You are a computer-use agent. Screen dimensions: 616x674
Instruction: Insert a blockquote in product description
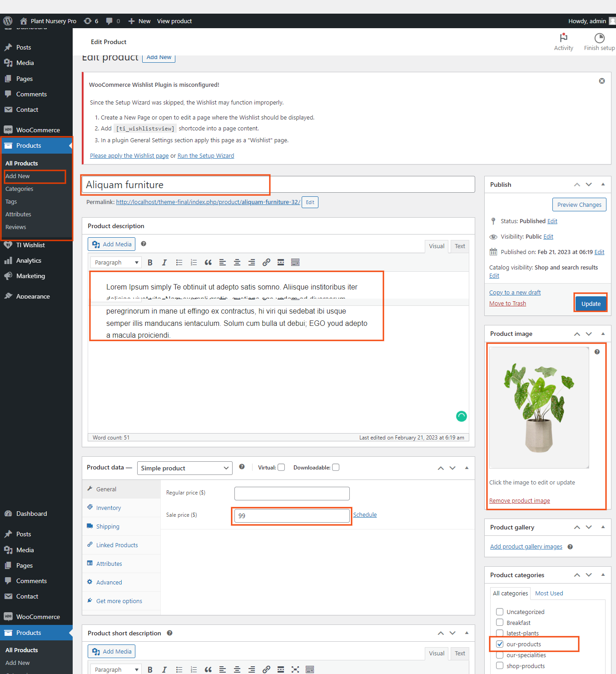208,263
